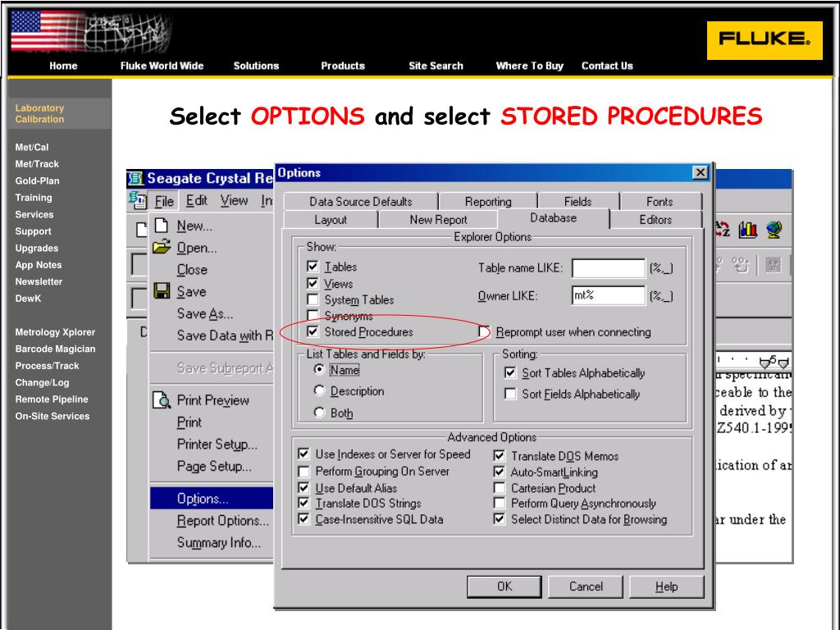The height and width of the screenshot is (630, 840).
Task: Open the File menu
Action: coord(164,201)
